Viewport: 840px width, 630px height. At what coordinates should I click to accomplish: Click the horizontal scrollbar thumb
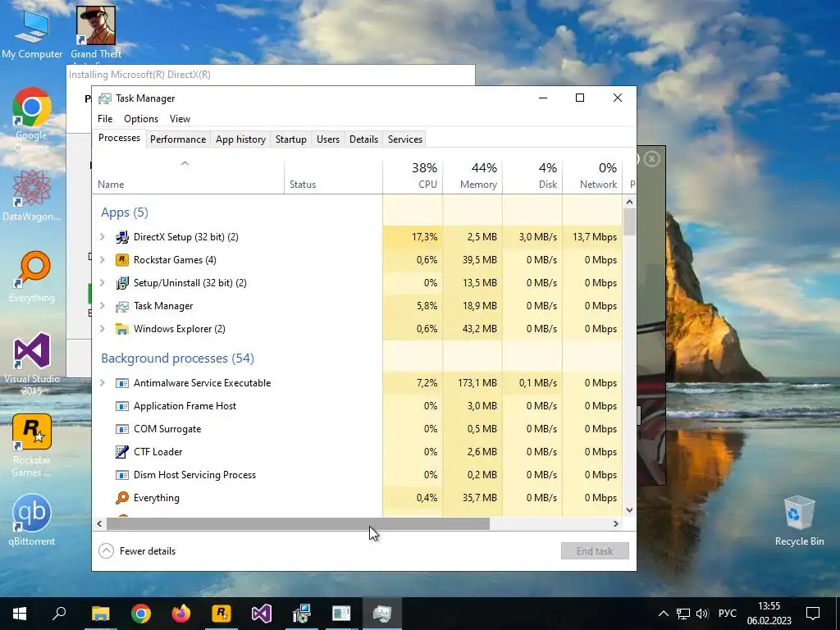point(298,524)
